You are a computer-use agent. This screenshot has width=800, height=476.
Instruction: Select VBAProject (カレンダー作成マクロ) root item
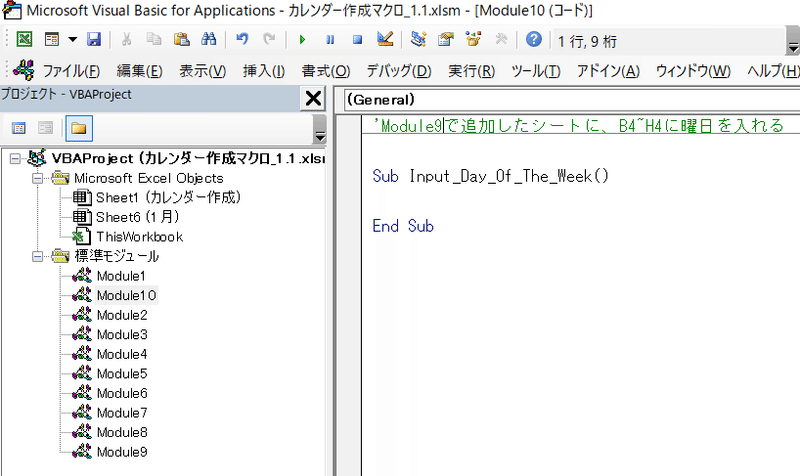point(188,159)
